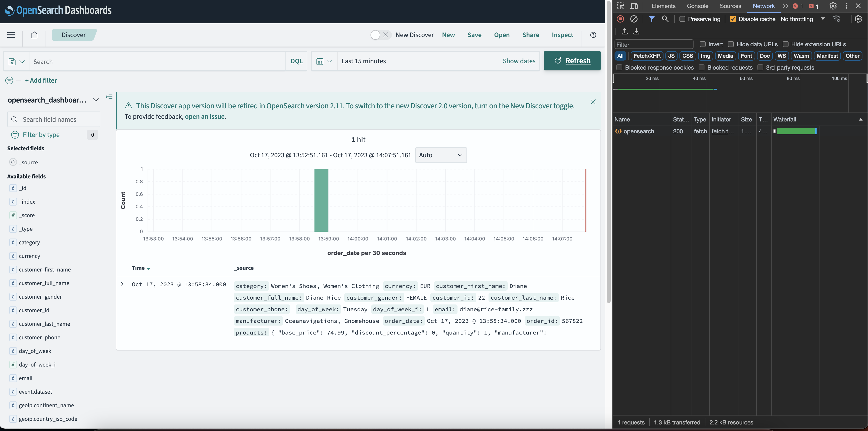Enable Preserve log checkbox
Screen dimensions: 868x431
tap(682, 19)
